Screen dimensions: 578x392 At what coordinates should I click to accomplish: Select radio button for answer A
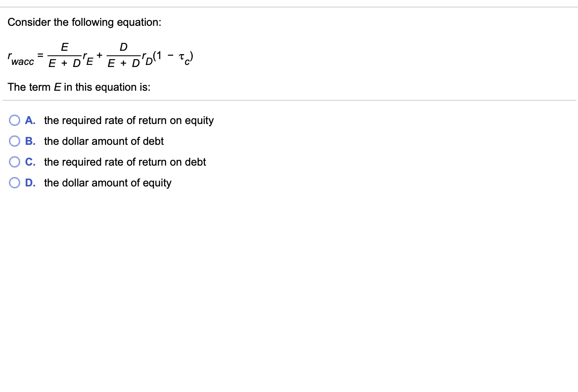15,120
